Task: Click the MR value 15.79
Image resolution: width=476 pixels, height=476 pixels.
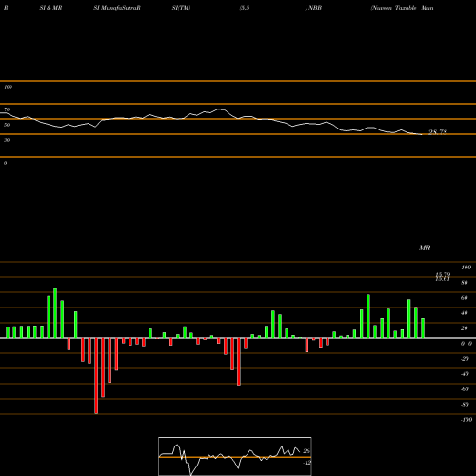Action: (443, 274)
